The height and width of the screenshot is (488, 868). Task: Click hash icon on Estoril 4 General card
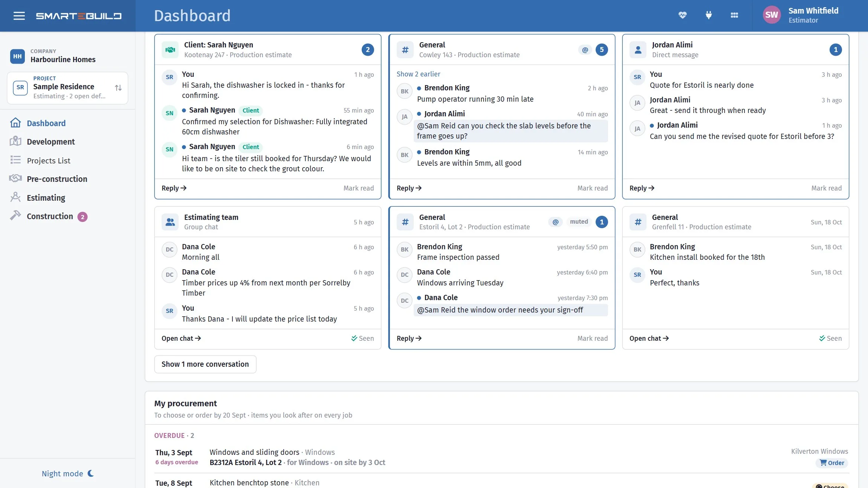coord(405,222)
